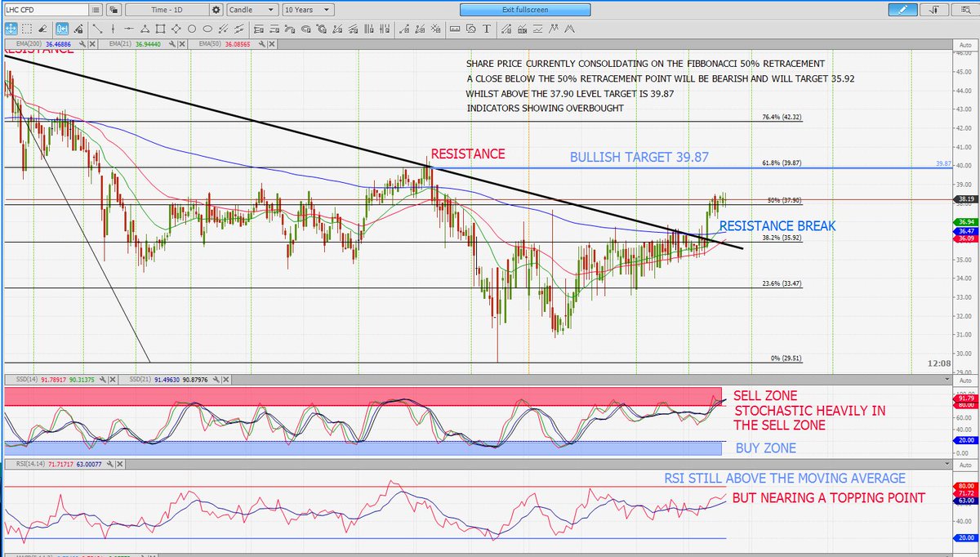Select the Fibonacci extension tool next to retracement
Viewport: 980px width, 557px height.
(274, 29)
